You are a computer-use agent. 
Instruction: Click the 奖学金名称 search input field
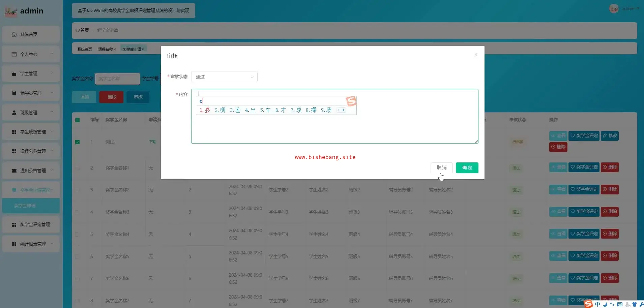pos(117,79)
